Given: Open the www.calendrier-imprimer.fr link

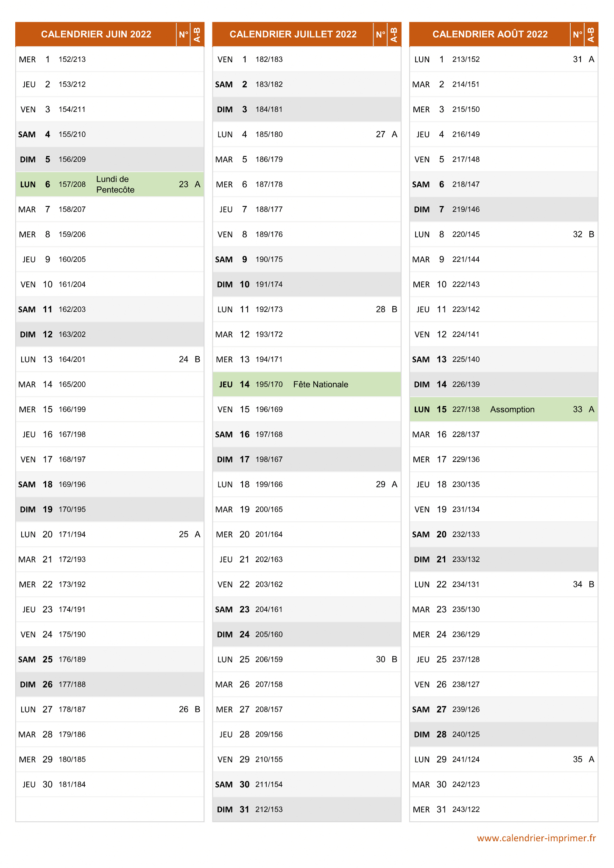Looking at the screenshot, I should (x=536, y=838).
